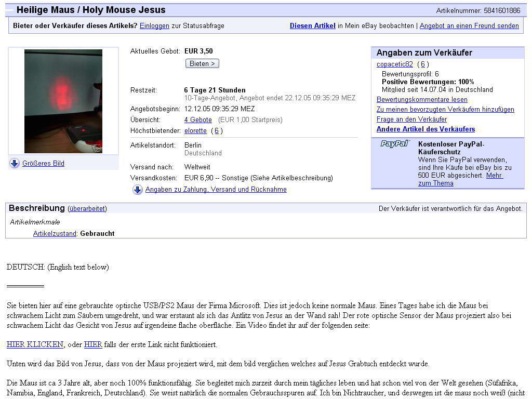
Task: Open Frage an den Verkäufer link
Action: (x=411, y=119)
